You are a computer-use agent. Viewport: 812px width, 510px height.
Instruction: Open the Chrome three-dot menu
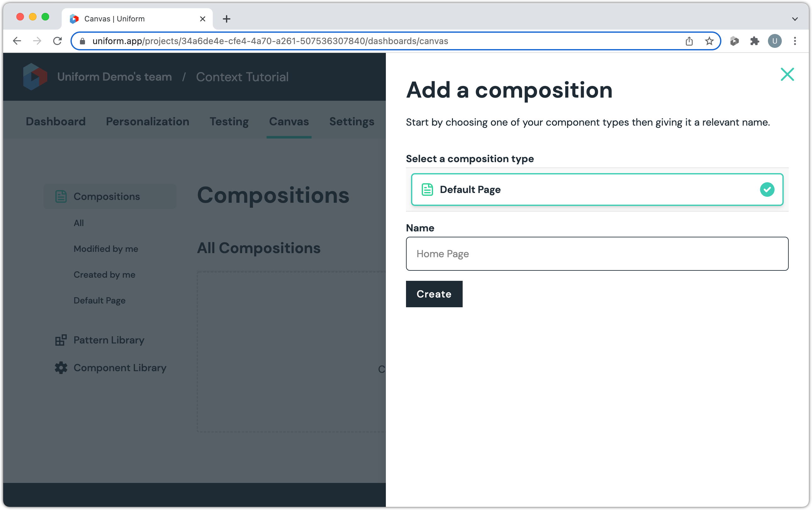tap(795, 41)
